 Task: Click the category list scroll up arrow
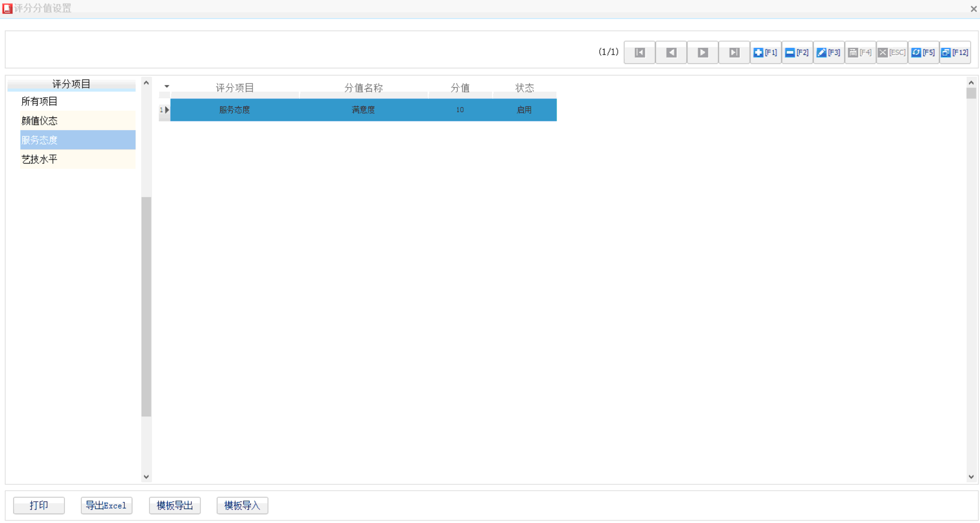[x=146, y=82]
